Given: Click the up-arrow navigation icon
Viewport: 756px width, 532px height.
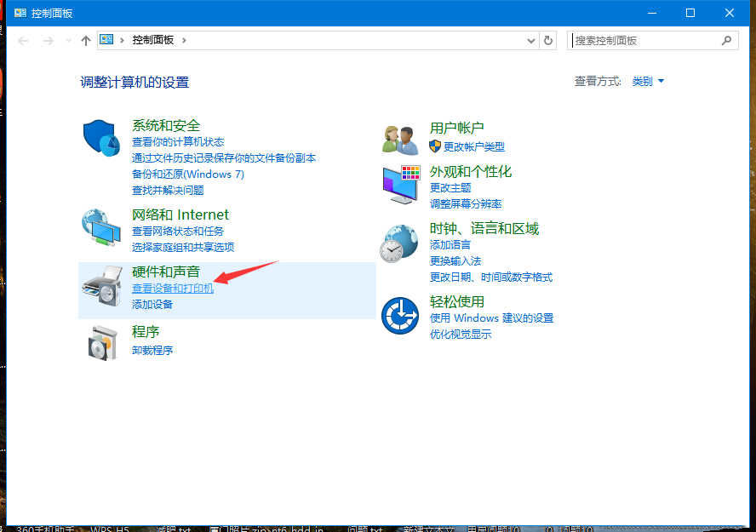Looking at the screenshot, I should (x=86, y=40).
